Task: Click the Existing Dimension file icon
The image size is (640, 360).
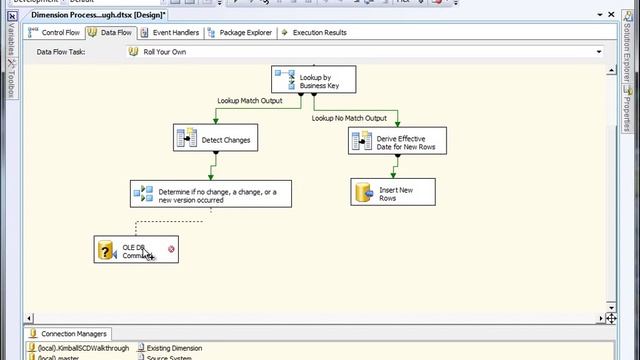Action: pyautogui.click(x=141, y=348)
